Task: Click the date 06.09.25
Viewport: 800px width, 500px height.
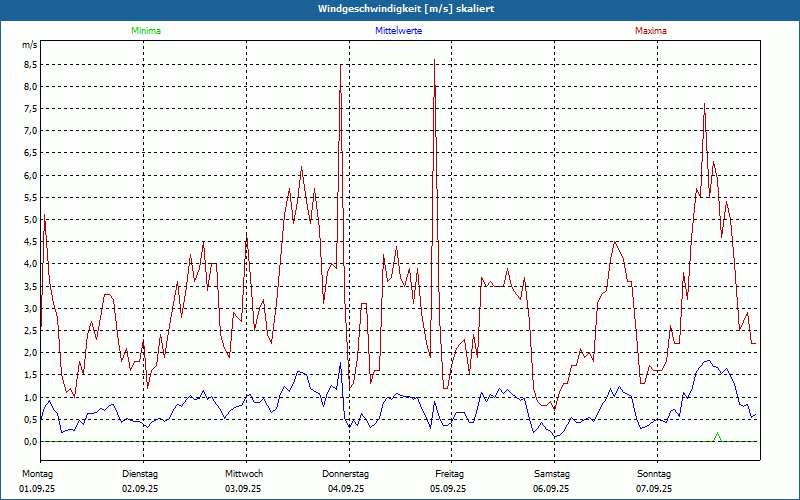Action: 551,489
